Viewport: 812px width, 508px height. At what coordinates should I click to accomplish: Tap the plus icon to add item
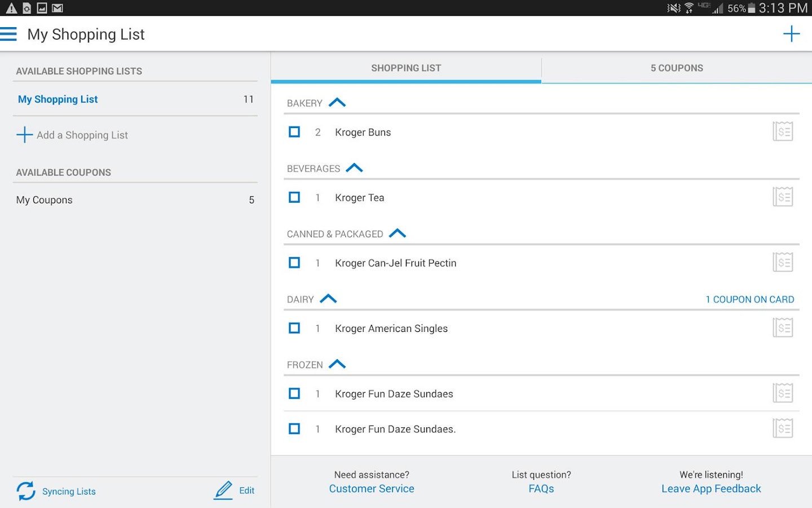click(x=791, y=34)
